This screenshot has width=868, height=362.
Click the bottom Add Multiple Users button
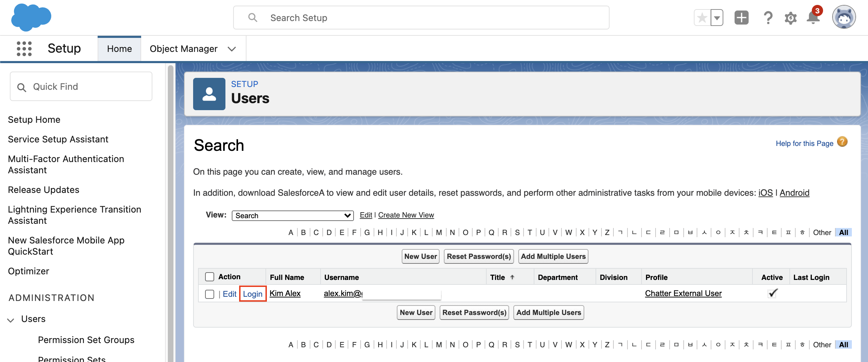[x=548, y=313]
